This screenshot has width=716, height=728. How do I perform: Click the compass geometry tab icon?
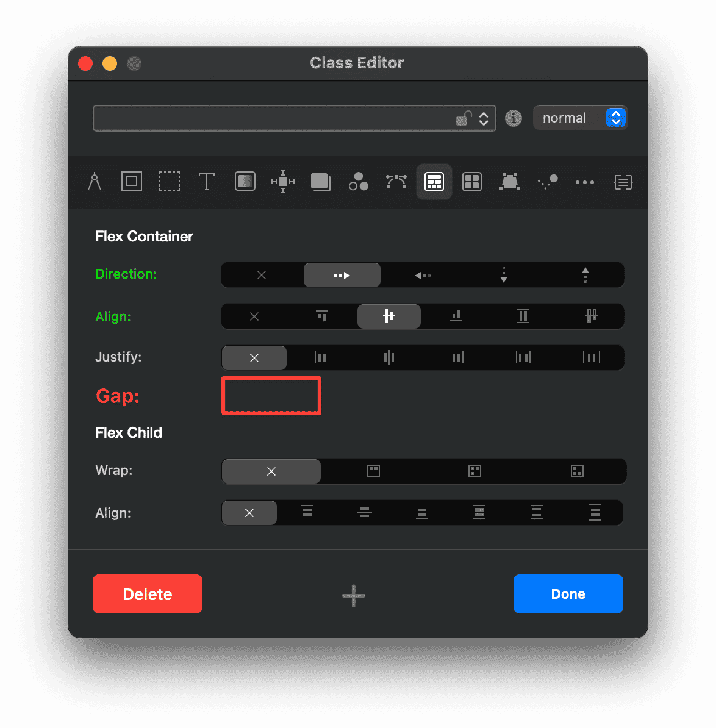tap(95, 182)
